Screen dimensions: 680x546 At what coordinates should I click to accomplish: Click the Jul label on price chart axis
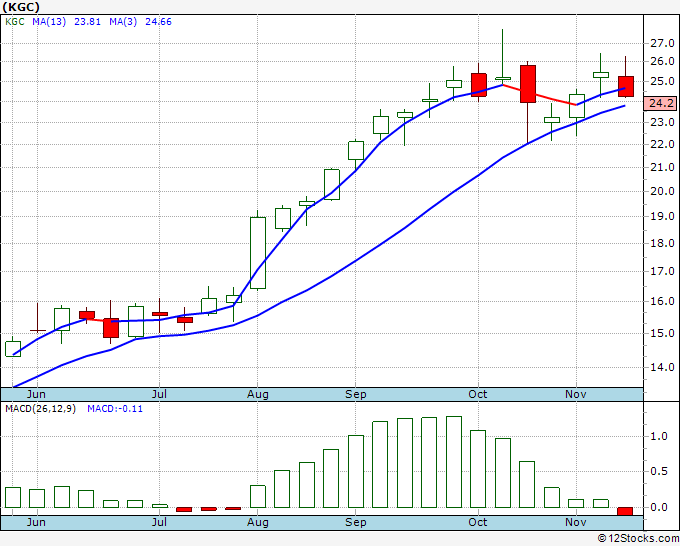159,394
